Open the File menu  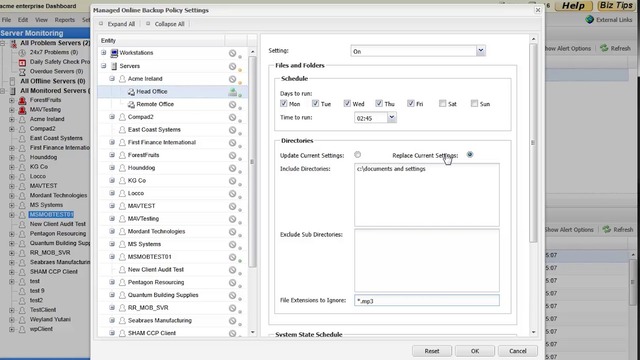pyautogui.click(x=7, y=20)
